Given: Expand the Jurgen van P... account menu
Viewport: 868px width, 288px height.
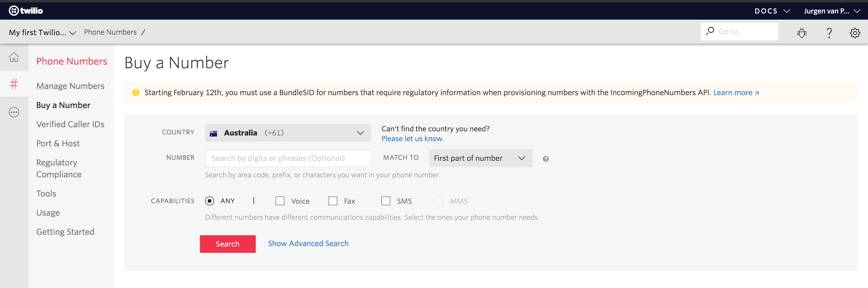Looking at the screenshot, I should (832, 11).
